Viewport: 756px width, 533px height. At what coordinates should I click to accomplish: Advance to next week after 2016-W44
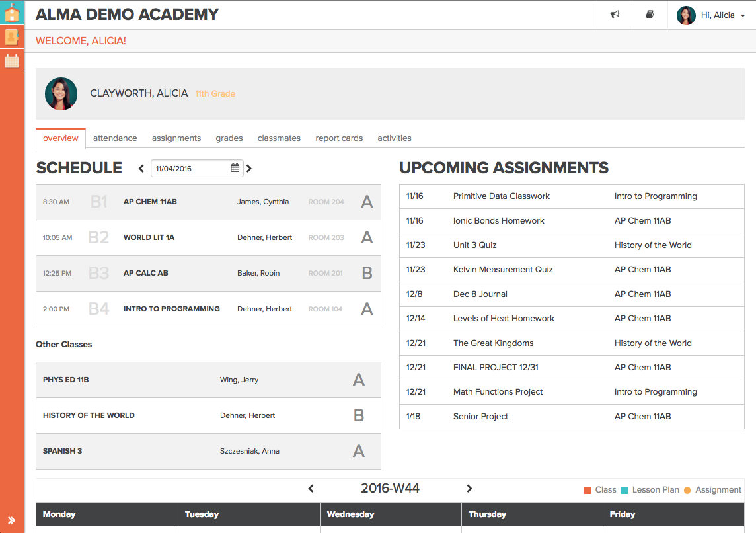click(469, 489)
